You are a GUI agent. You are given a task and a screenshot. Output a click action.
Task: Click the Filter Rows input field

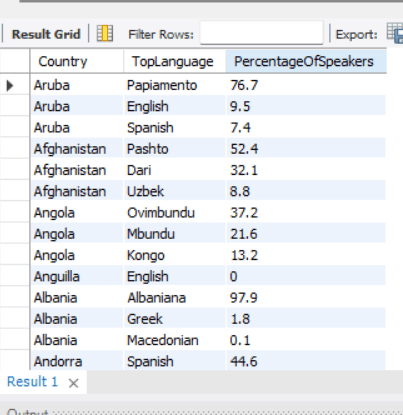pos(262,33)
